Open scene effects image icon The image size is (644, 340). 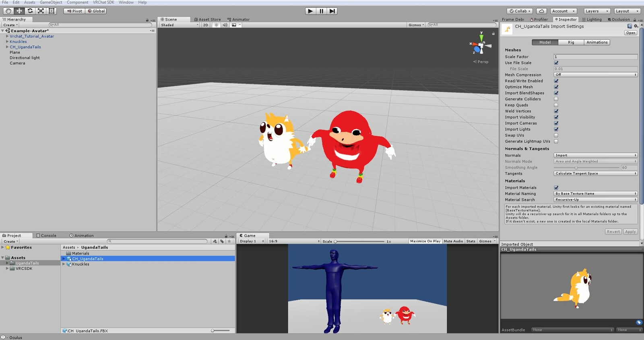234,25
